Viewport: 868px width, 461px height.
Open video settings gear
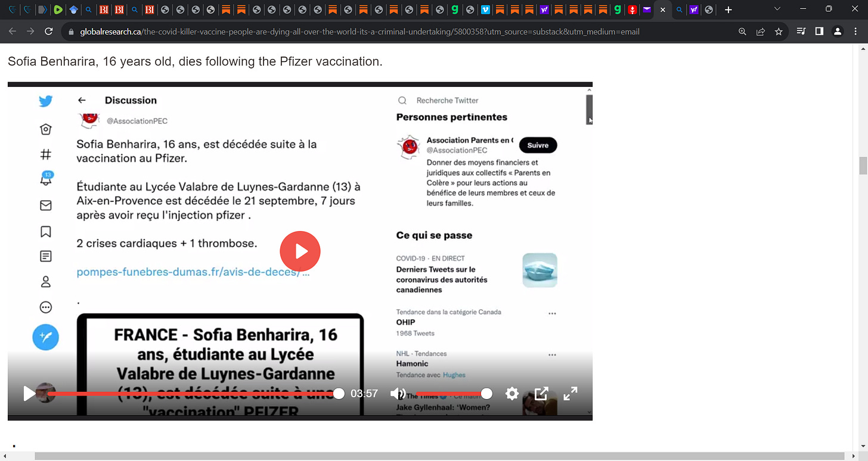point(512,394)
